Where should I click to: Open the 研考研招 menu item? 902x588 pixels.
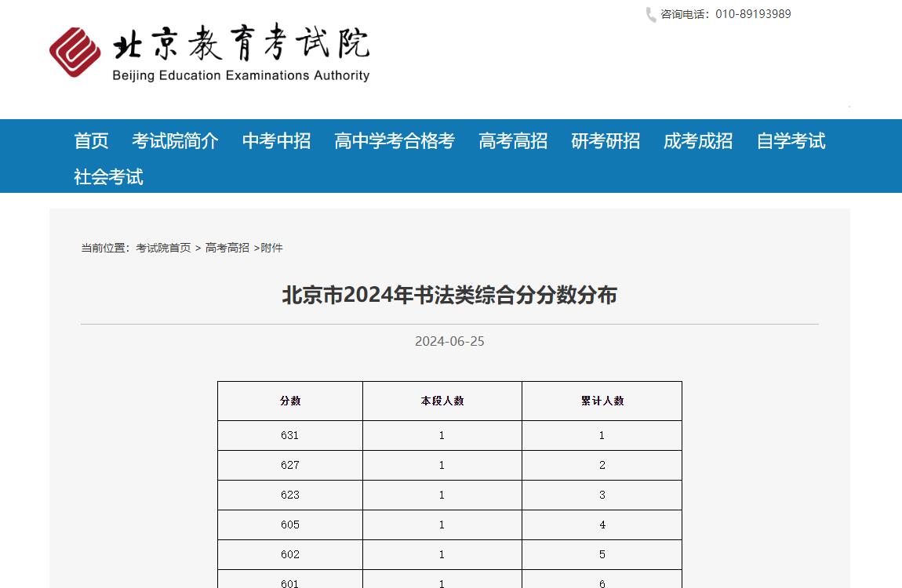(605, 141)
